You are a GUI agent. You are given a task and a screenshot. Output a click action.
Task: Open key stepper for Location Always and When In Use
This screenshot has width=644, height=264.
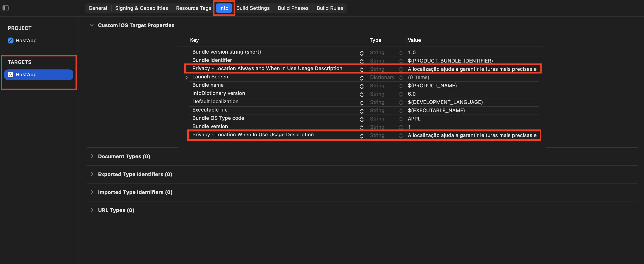coord(362,69)
